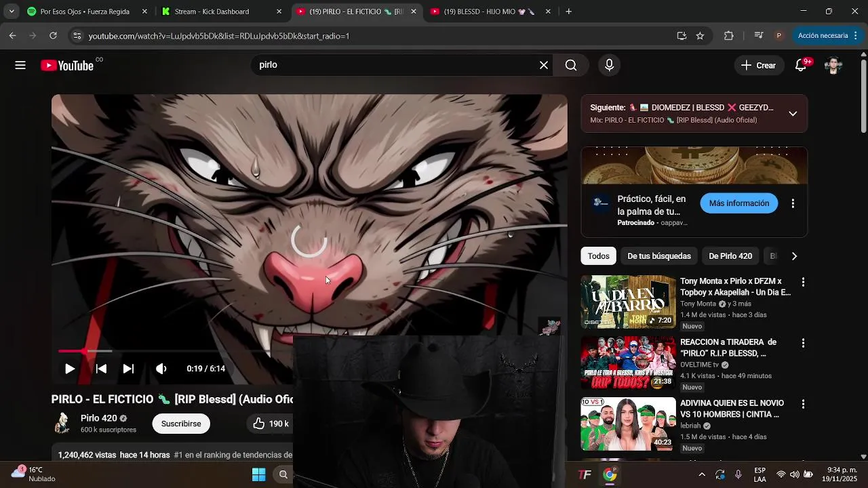This screenshot has height=488, width=868.
Task: Show more filter chips with right arrow
Action: click(x=794, y=256)
